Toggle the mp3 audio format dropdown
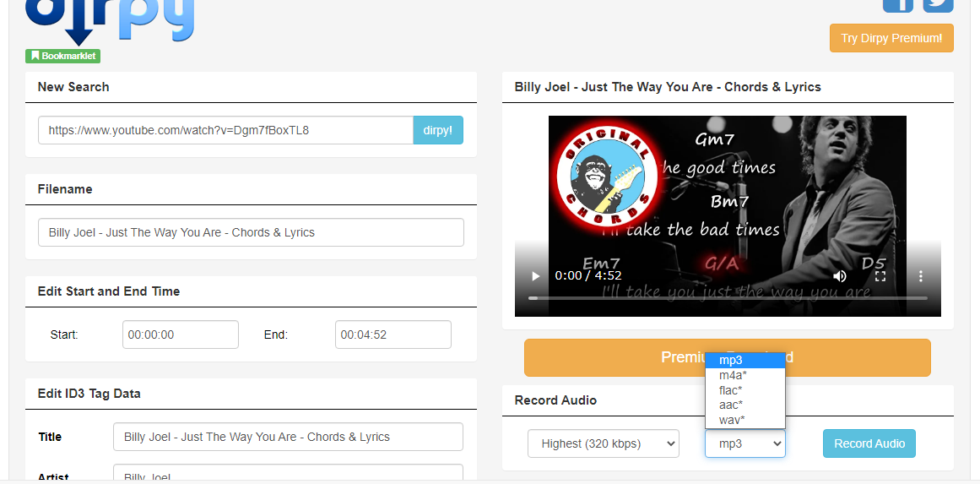 [x=745, y=443]
